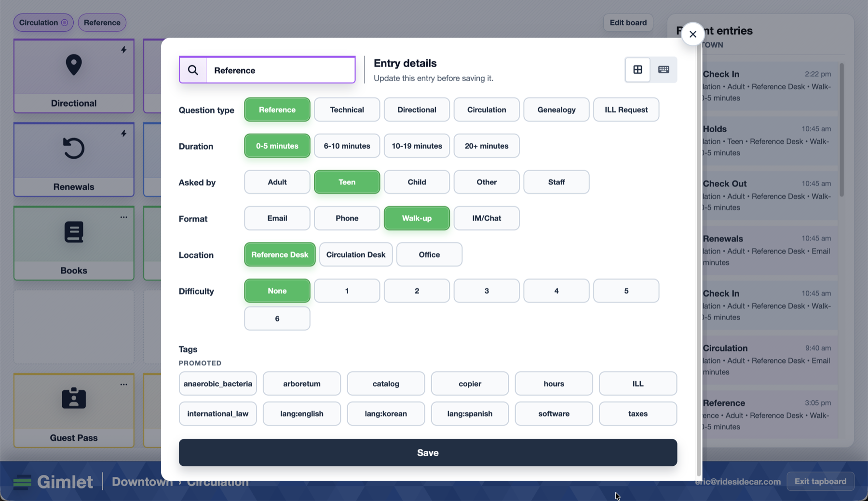868x501 pixels.
Task: Add the catalog tag
Action: 386,384
